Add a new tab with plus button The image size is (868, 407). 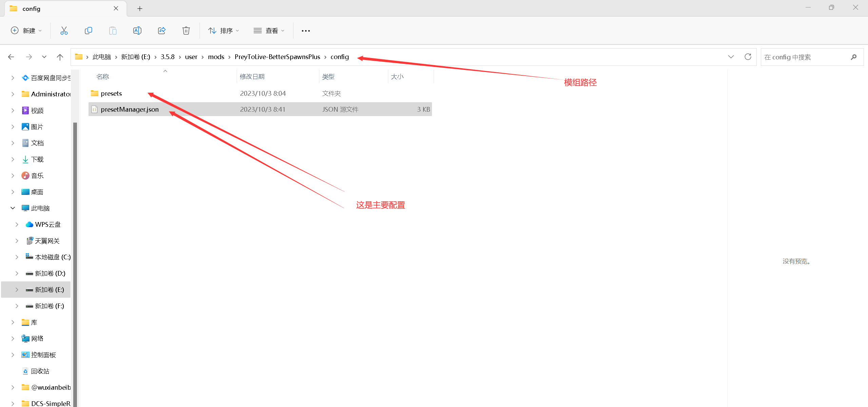(x=140, y=9)
